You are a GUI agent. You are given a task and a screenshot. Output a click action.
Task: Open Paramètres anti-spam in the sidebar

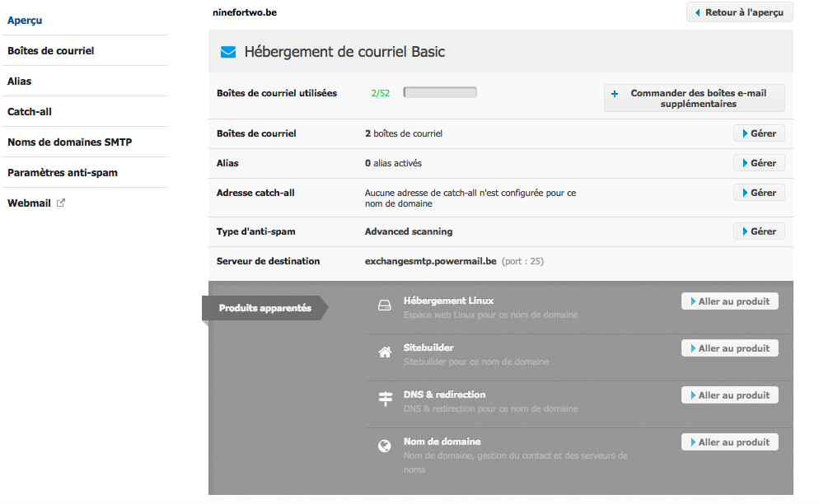[63, 172]
